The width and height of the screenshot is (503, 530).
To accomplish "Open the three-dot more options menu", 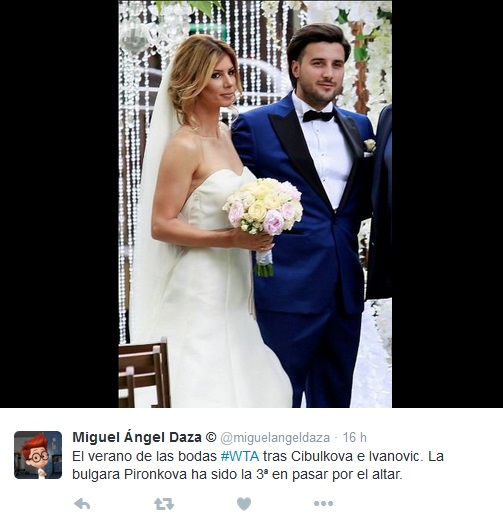I will click(x=324, y=504).
